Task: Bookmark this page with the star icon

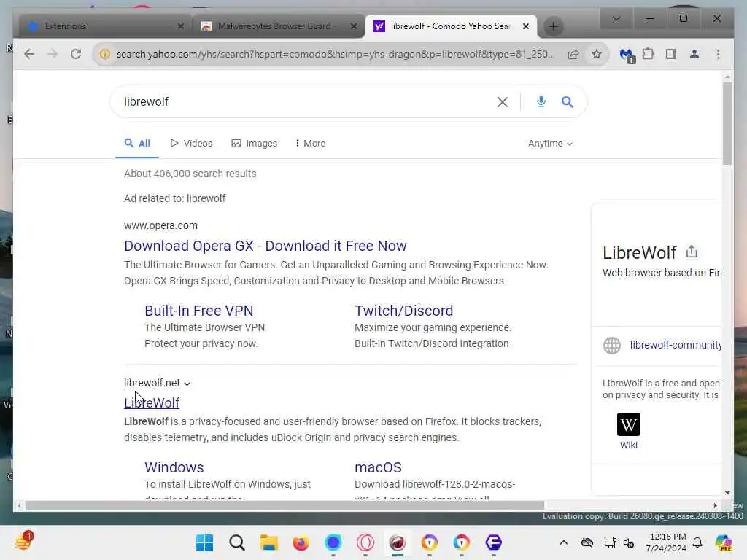Action: (597, 54)
